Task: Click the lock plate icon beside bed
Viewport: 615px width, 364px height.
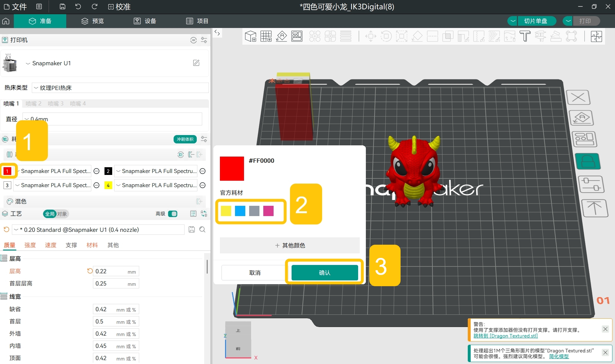Action: coord(588,161)
